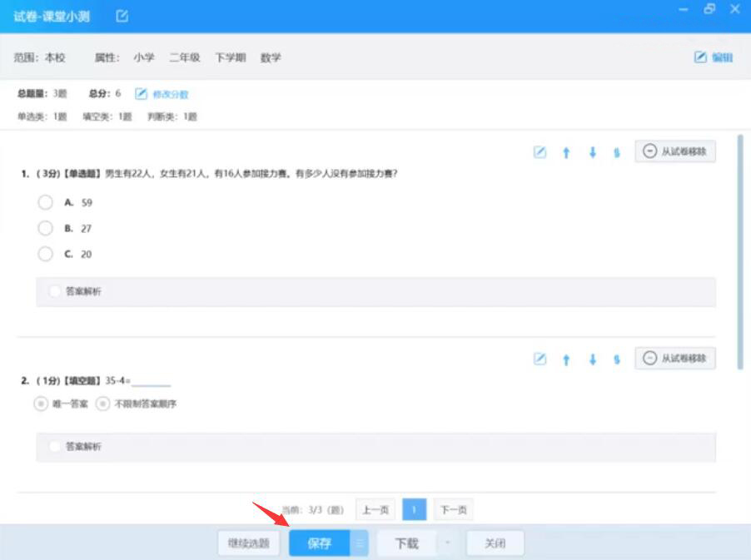Click page number 1 in the pagination

point(415,510)
